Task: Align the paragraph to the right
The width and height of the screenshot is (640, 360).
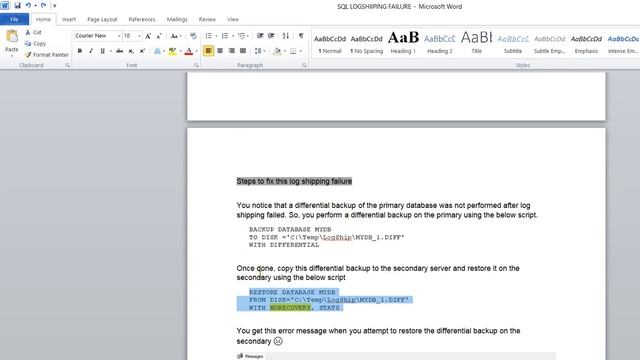Action: [231, 51]
